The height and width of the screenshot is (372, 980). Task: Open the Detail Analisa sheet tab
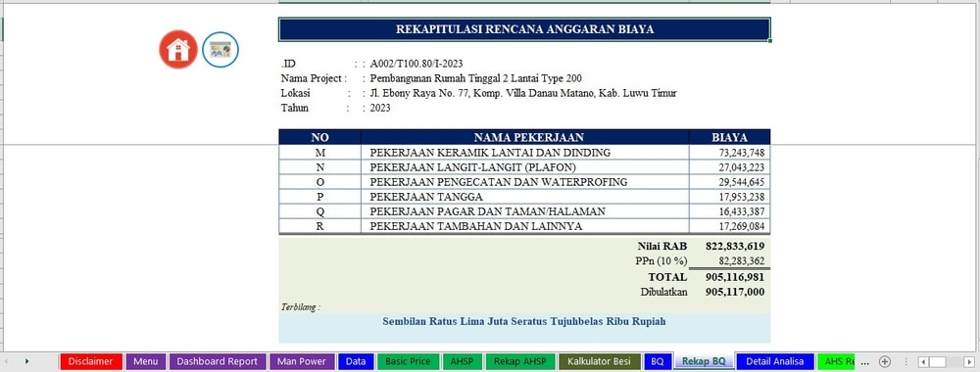tap(775, 361)
